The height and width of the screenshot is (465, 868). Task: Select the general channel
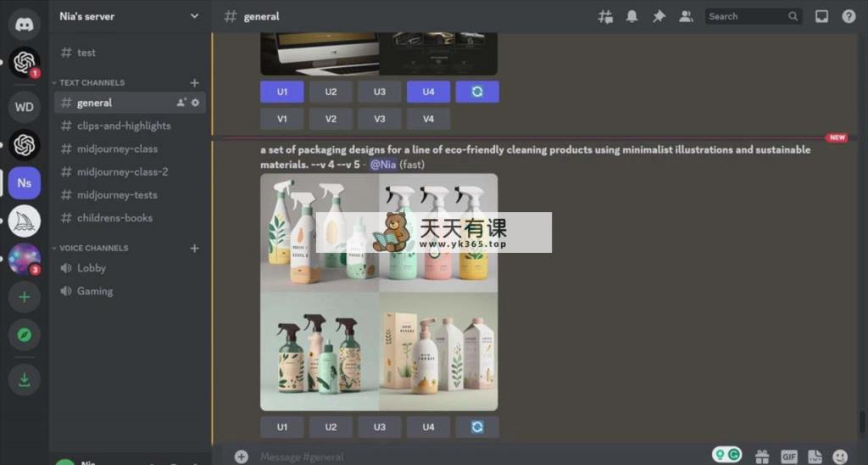[x=130, y=103]
